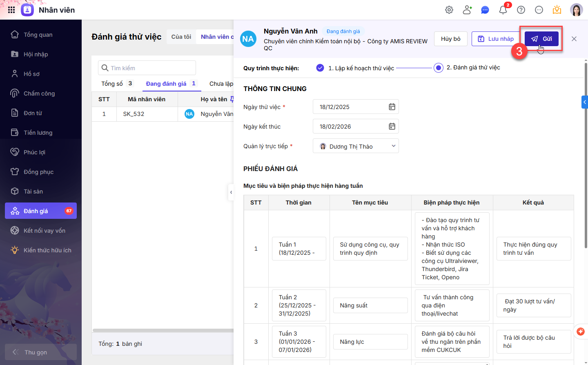Image resolution: width=588 pixels, height=365 pixels.
Task: Click the add user icon
Action: [467, 10]
